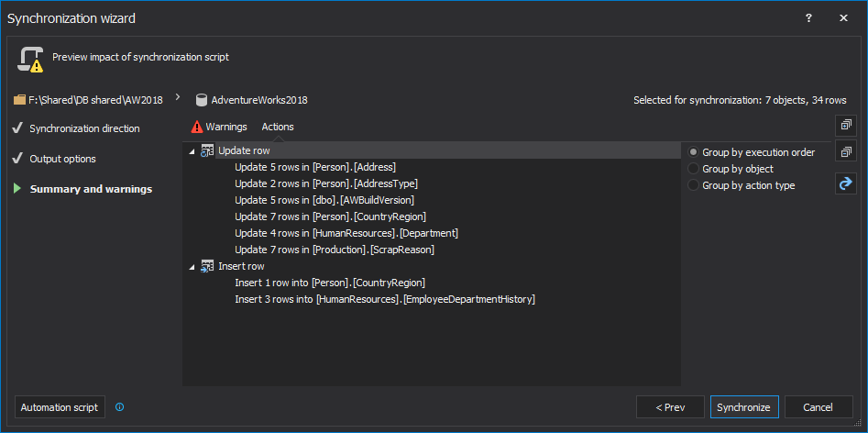Screen dimensions: 868x433
Task: Select Group by object option
Action: pyautogui.click(x=694, y=169)
